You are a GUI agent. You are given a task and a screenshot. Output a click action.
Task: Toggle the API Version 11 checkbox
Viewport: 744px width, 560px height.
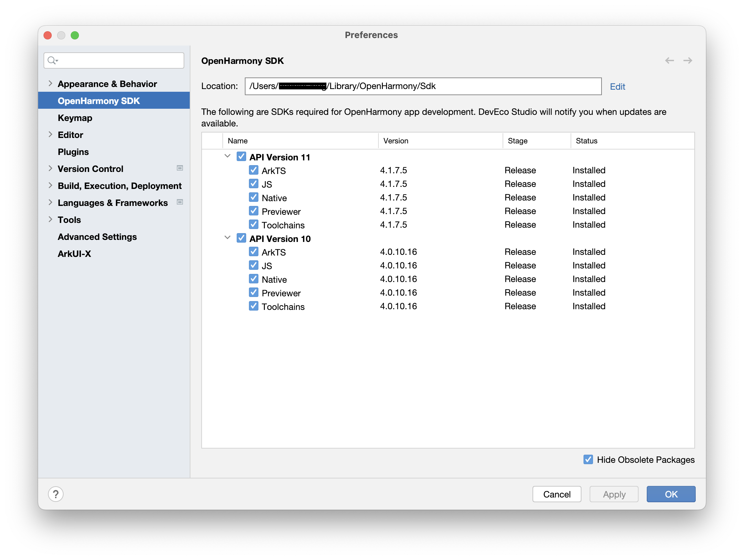click(241, 157)
